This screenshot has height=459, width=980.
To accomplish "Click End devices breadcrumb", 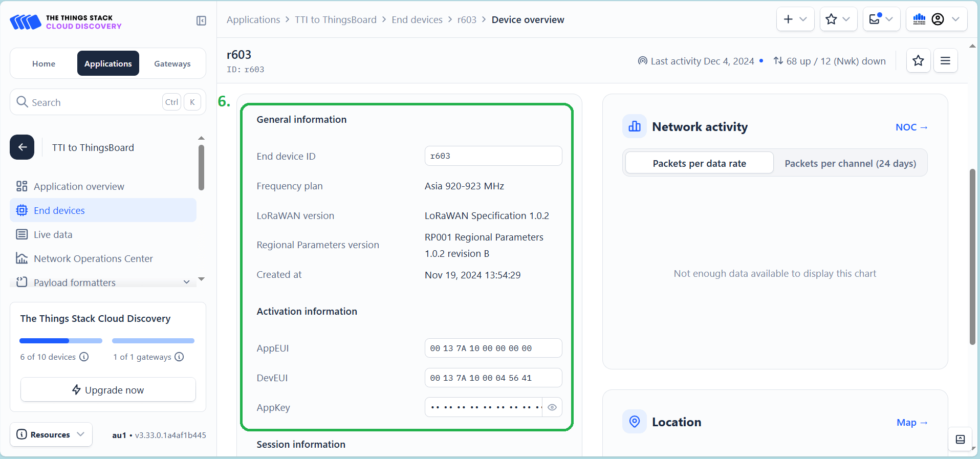I will (x=417, y=19).
